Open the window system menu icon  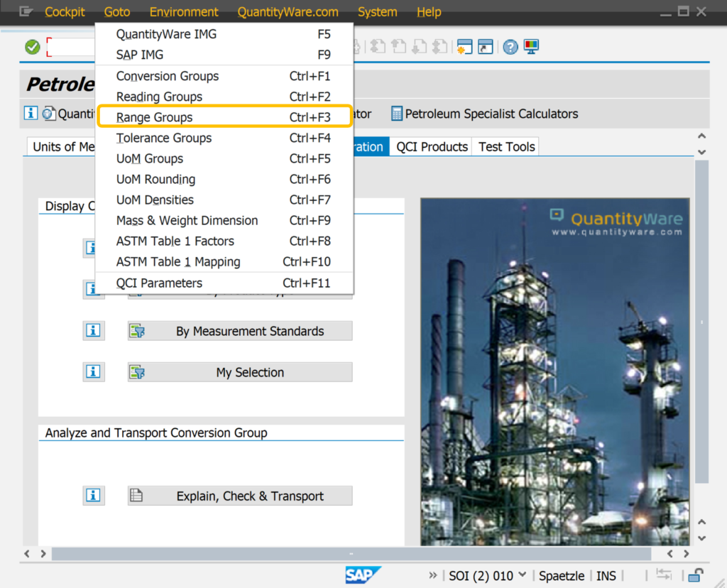click(26, 11)
